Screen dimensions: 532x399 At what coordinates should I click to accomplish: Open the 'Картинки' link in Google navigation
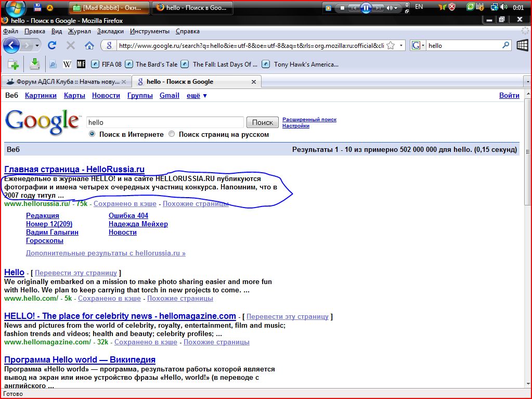tap(41, 96)
